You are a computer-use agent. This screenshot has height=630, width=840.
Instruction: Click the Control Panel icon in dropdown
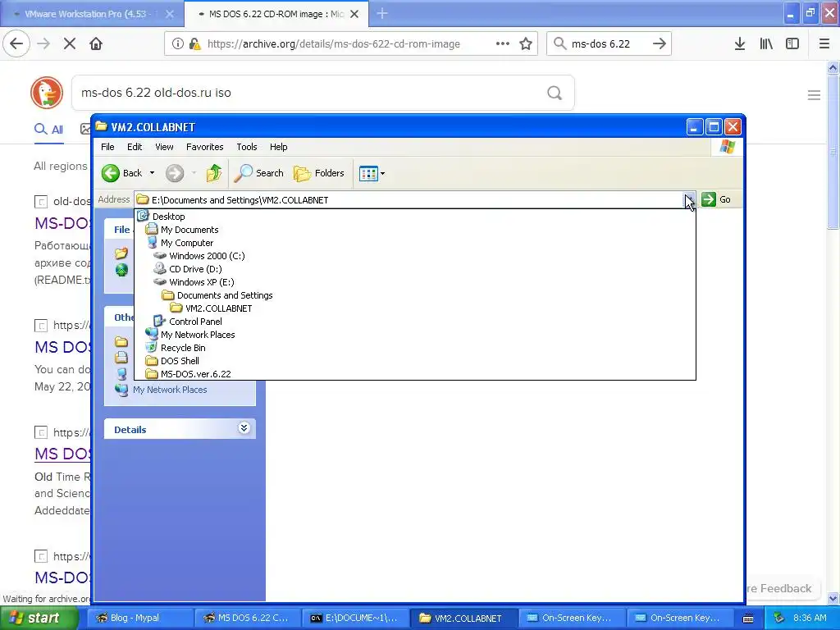160,321
